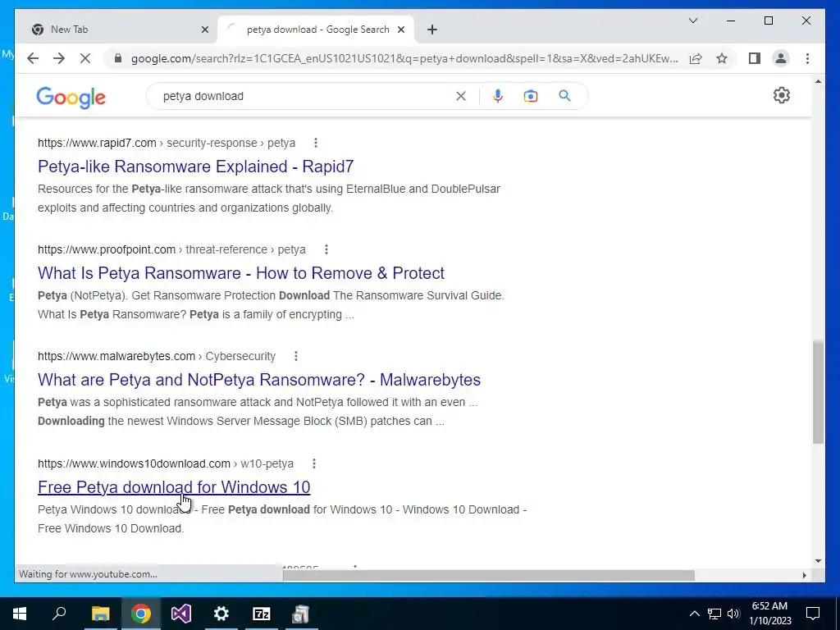Open What are Petya and NotPetya Malwarebytes link
Viewport: 840px width, 630px height.
pos(259,380)
